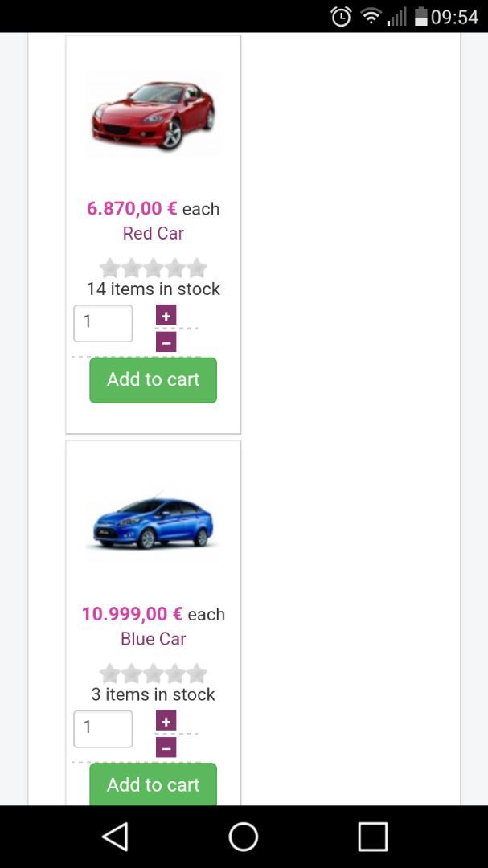This screenshot has height=868, width=488.
Task: Increase Red Car quantity with plus button
Action: tap(166, 316)
